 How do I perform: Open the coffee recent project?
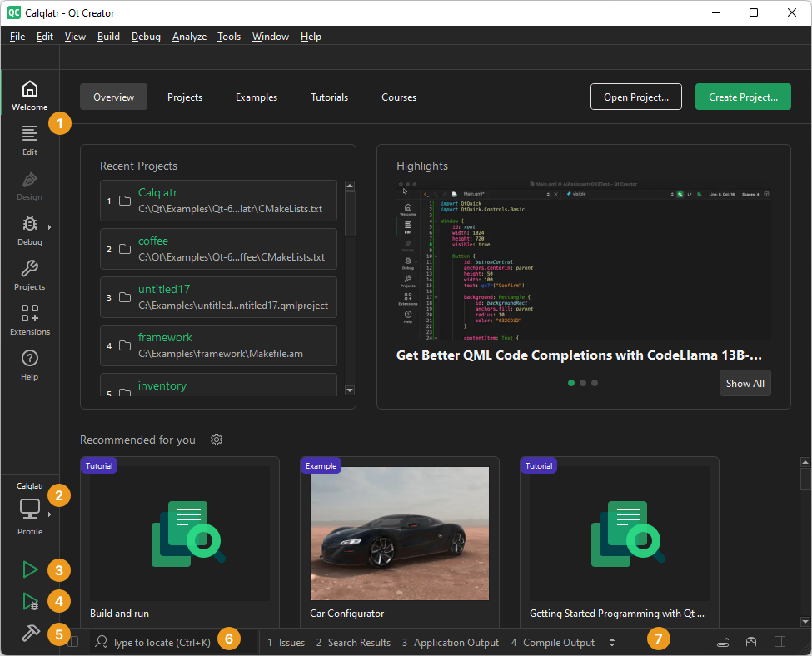[x=153, y=241]
